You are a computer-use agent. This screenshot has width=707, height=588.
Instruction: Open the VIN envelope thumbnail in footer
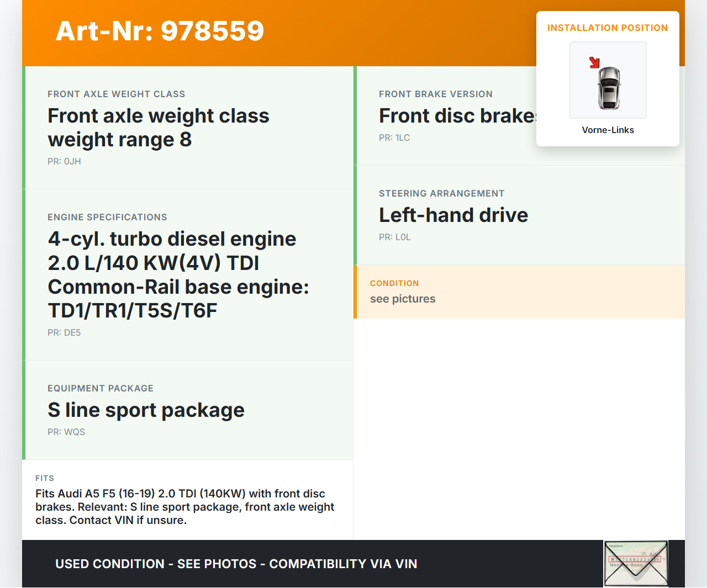[636, 563]
